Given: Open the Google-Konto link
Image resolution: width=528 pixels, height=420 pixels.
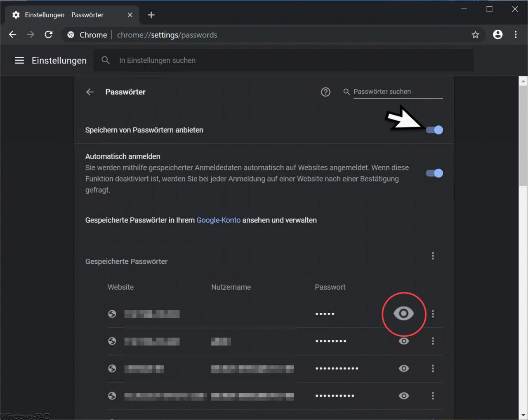Looking at the screenshot, I should 218,220.
